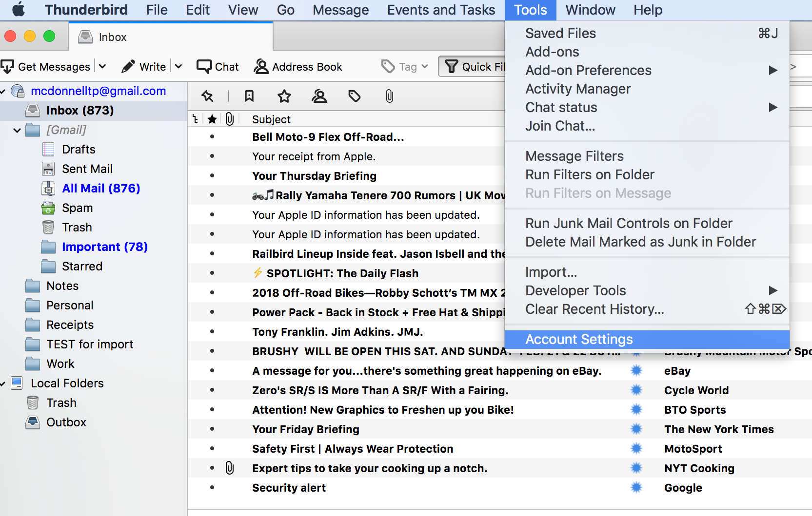Open the Spam folder
The width and height of the screenshot is (812, 516).
coord(77,208)
